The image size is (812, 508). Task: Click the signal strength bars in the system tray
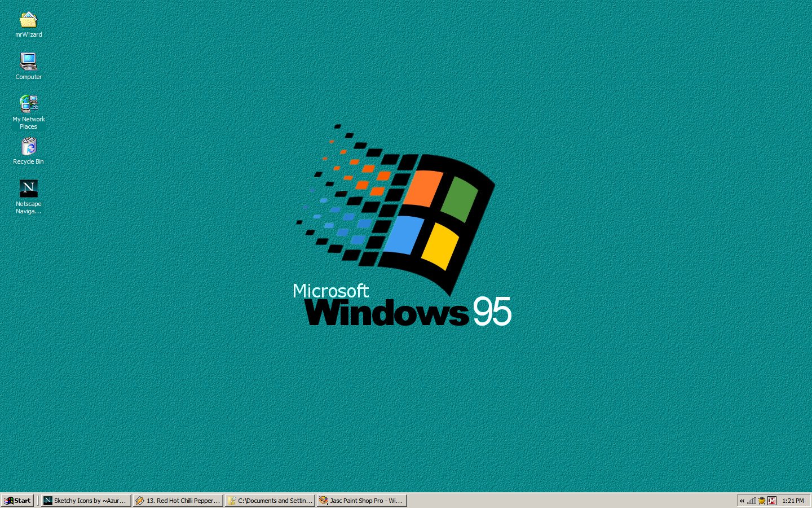click(752, 501)
